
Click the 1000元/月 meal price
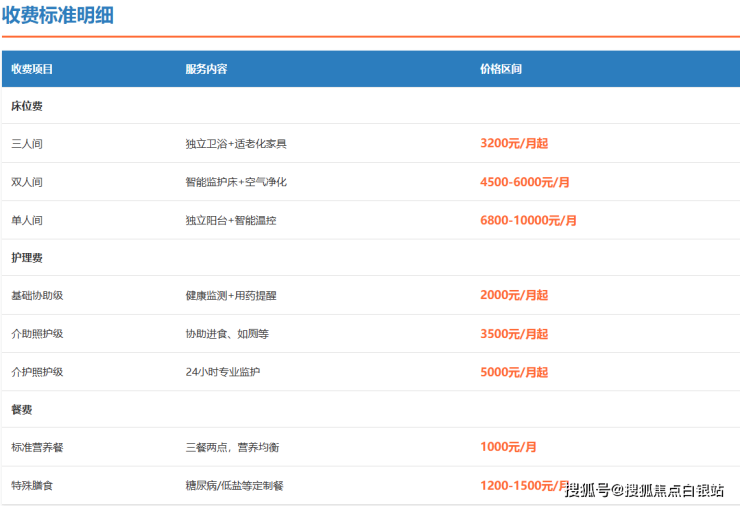point(508,448)
